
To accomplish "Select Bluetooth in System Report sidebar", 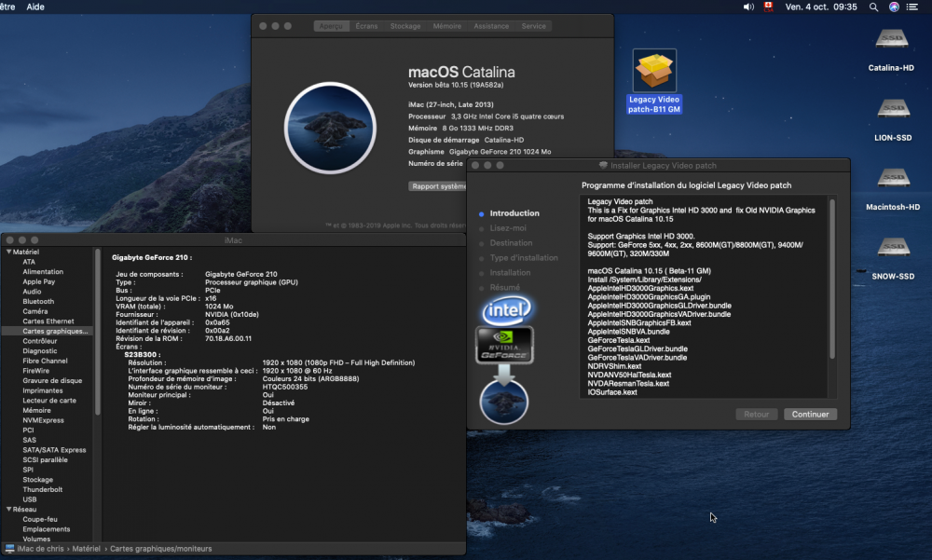I will click(38, 301).
